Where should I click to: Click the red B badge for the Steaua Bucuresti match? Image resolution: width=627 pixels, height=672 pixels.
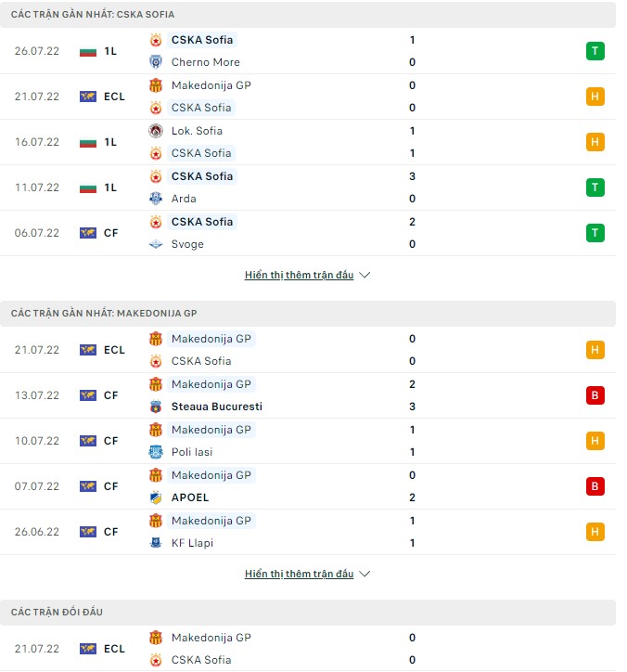595,395
